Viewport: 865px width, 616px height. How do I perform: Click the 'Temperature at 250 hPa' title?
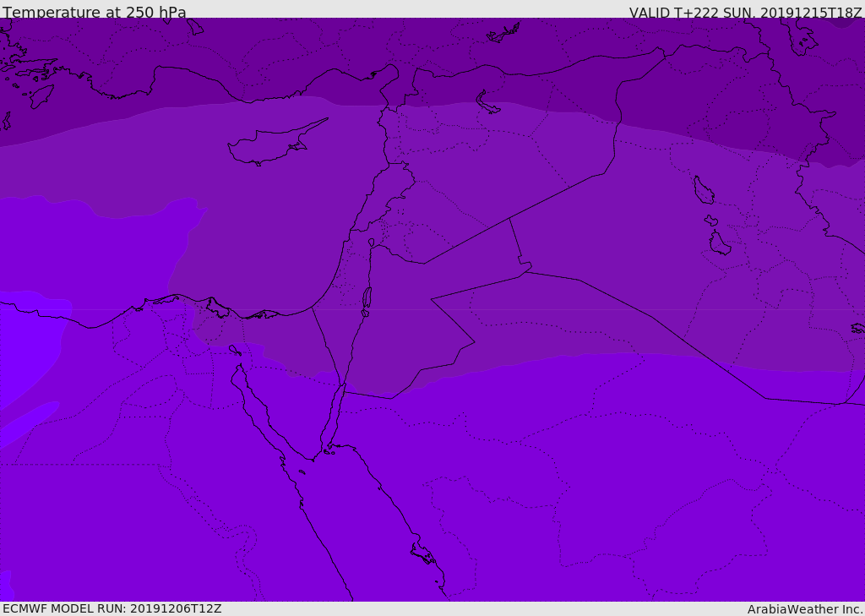point(95,12)
